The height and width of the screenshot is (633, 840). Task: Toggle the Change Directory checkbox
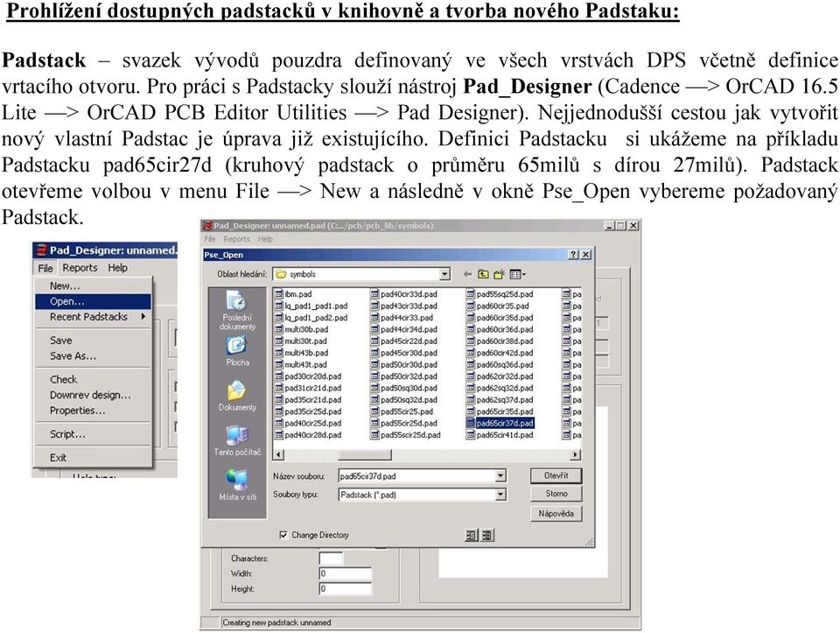[x=283, y=535]
